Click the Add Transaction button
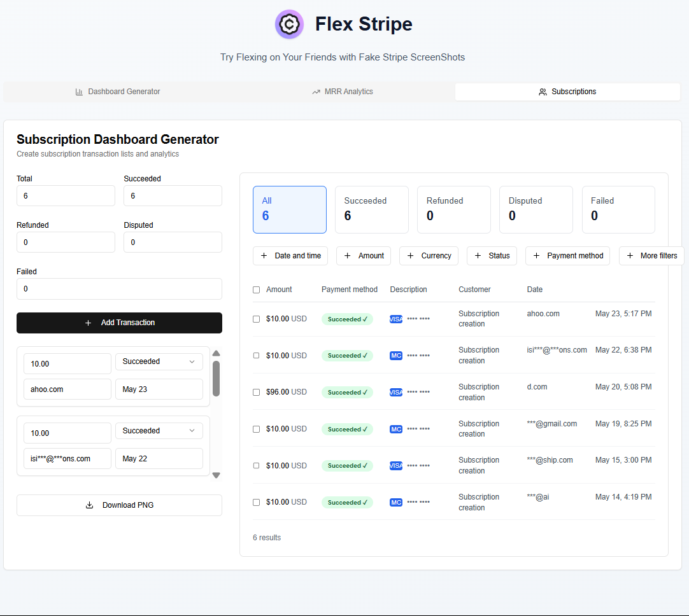Image resolution: width=689 pixels, height=616 pixels. tap(120, 323)
